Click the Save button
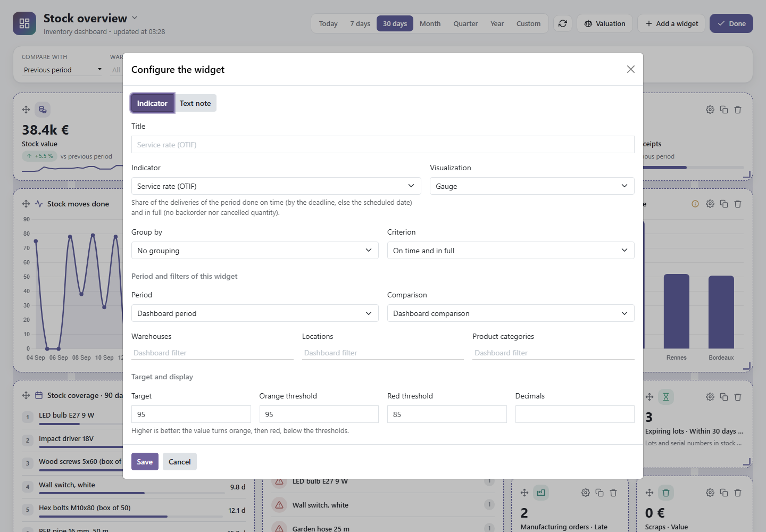This screenshot has height=532, width=766. coord(145,462)
